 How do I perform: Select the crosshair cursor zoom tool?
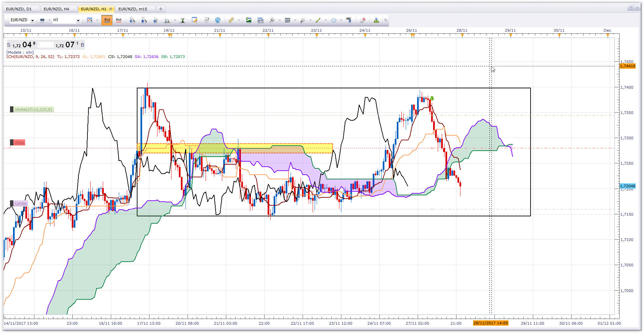pos(155,20)
